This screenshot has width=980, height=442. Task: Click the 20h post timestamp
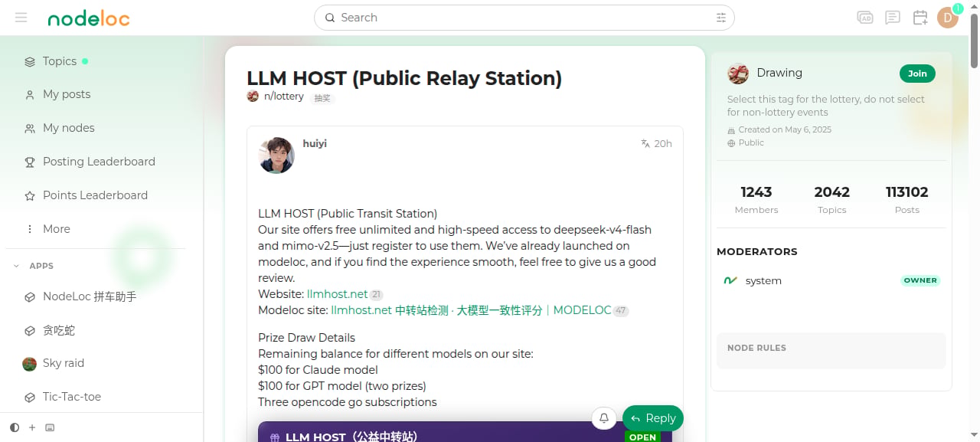(663, 143)
